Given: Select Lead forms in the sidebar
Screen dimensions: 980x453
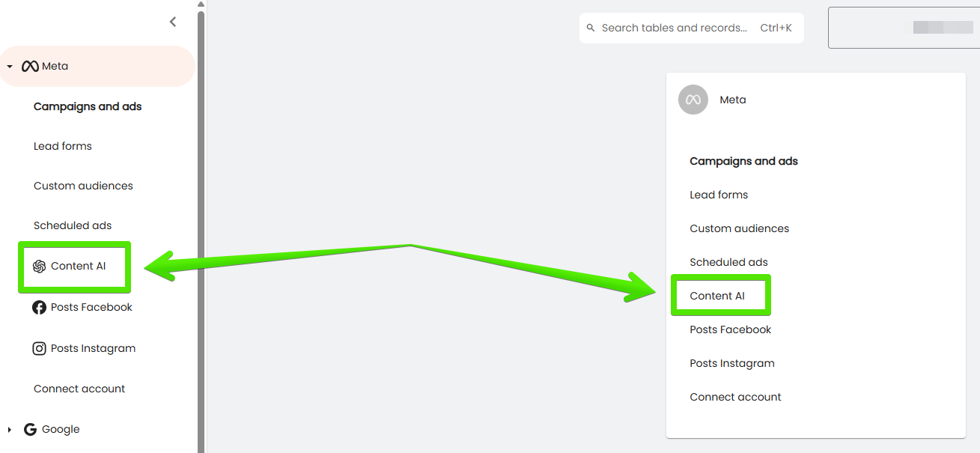Looking at the screenshot, I should tap(63, 146).
